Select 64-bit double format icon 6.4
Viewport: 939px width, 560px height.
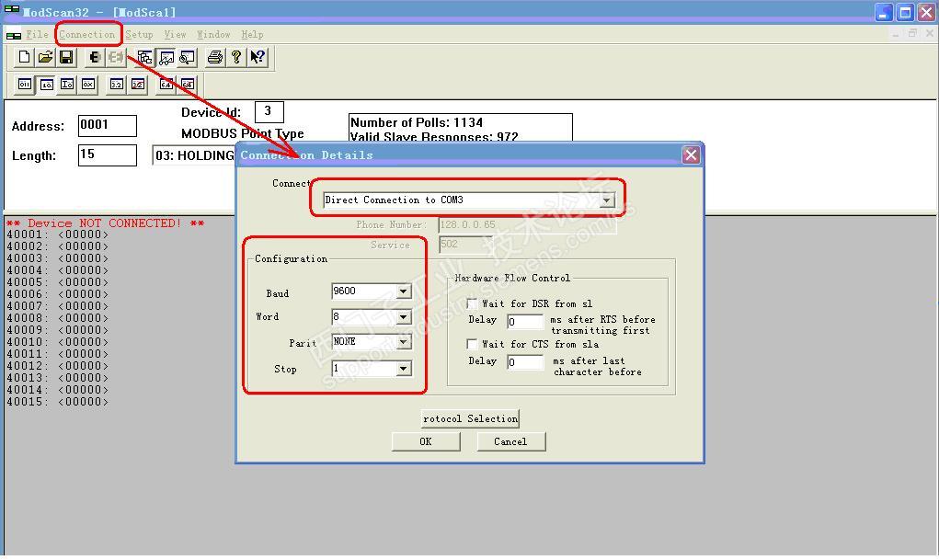[166, 85]
